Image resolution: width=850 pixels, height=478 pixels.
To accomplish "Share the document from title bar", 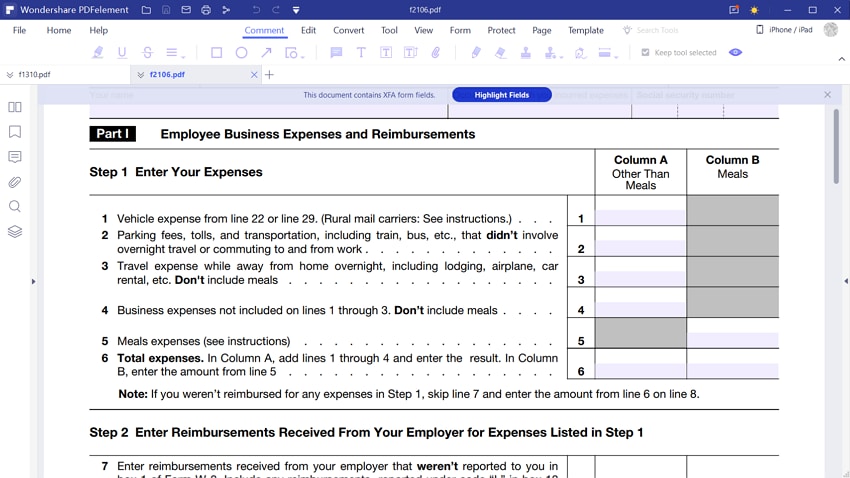I will click(226, 10).
